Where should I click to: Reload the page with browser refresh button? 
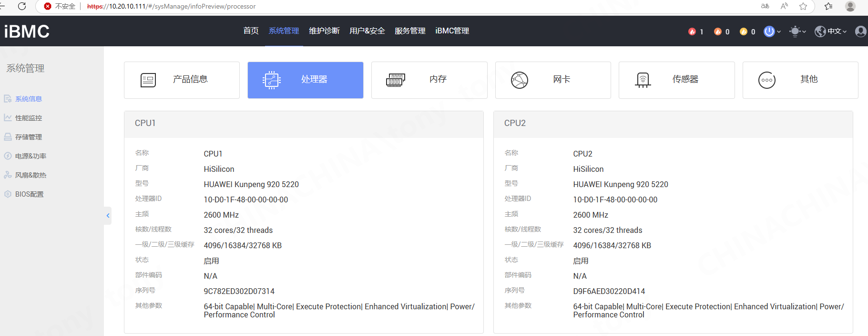(22, 6)
